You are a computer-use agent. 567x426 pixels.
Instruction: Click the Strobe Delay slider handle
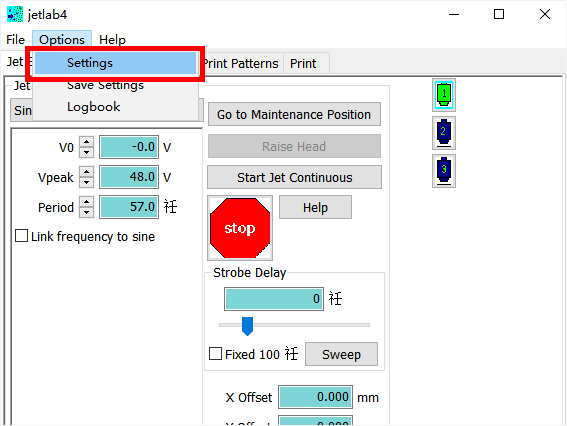coord(247,326)
